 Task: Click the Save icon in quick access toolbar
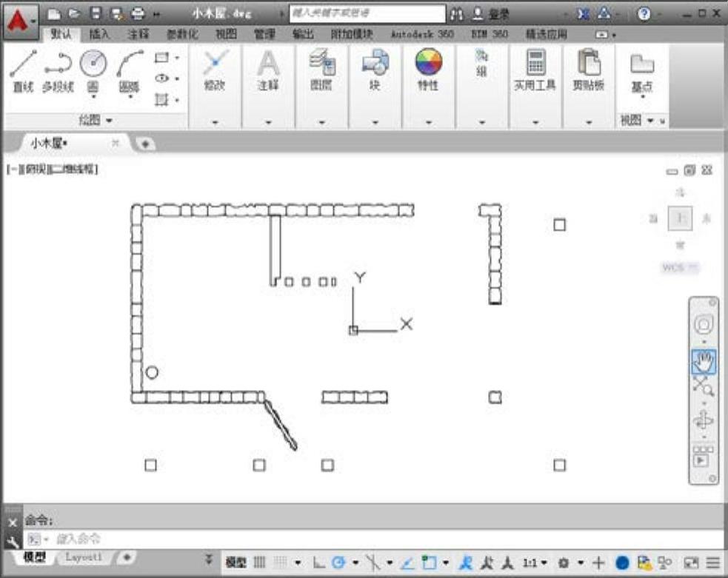96,13
